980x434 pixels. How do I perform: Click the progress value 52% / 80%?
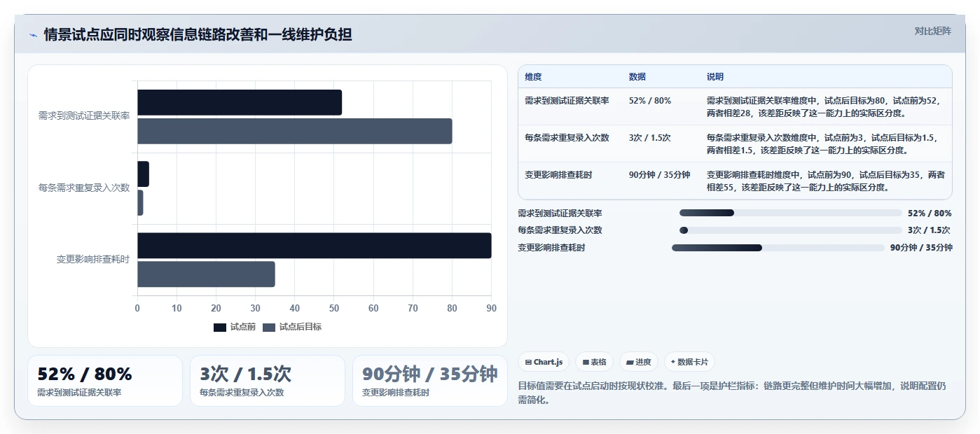click(x=930, y=213)
